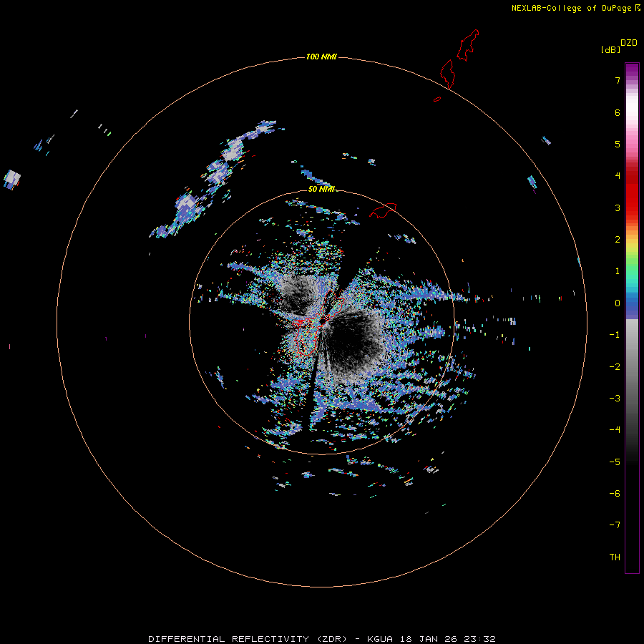Click the -6 value on the dB scale
The width and height of the screenshot is (644, 644).
(x=615, y=494)
